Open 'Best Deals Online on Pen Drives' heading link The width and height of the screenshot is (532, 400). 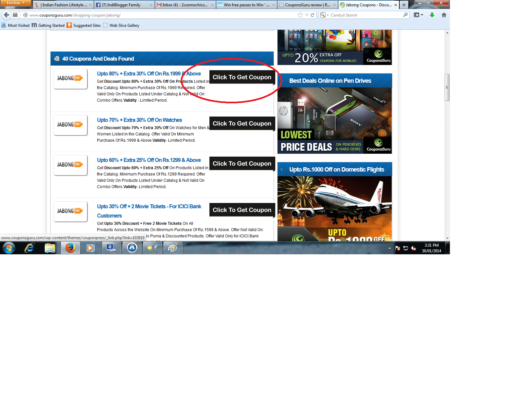click(330, 81)
